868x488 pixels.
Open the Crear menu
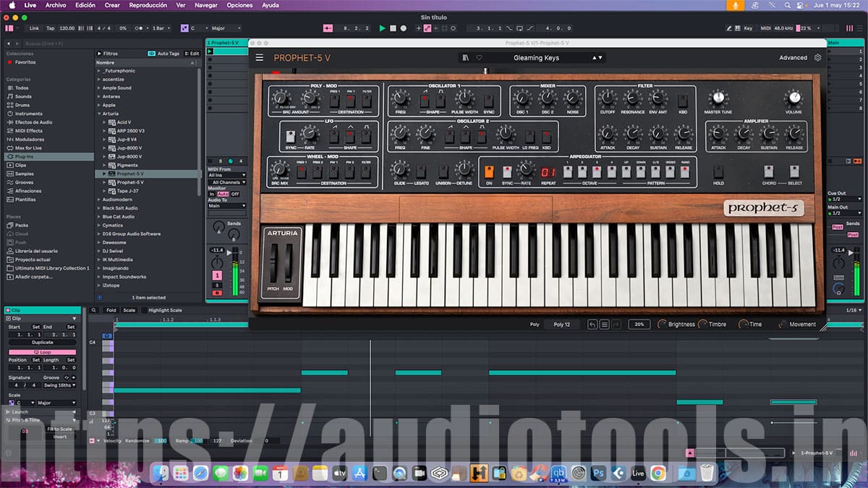tap(112, 5)
